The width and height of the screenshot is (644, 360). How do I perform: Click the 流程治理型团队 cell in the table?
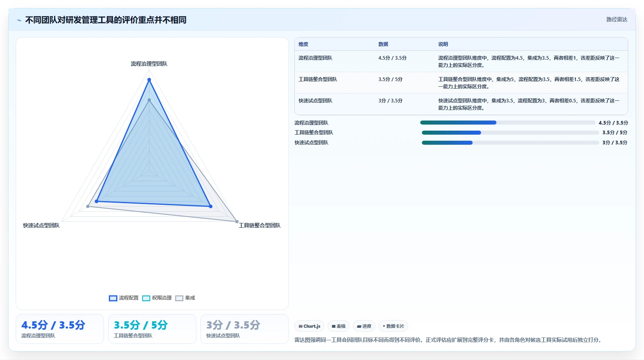pyautogui.click(x=315, y=58)
